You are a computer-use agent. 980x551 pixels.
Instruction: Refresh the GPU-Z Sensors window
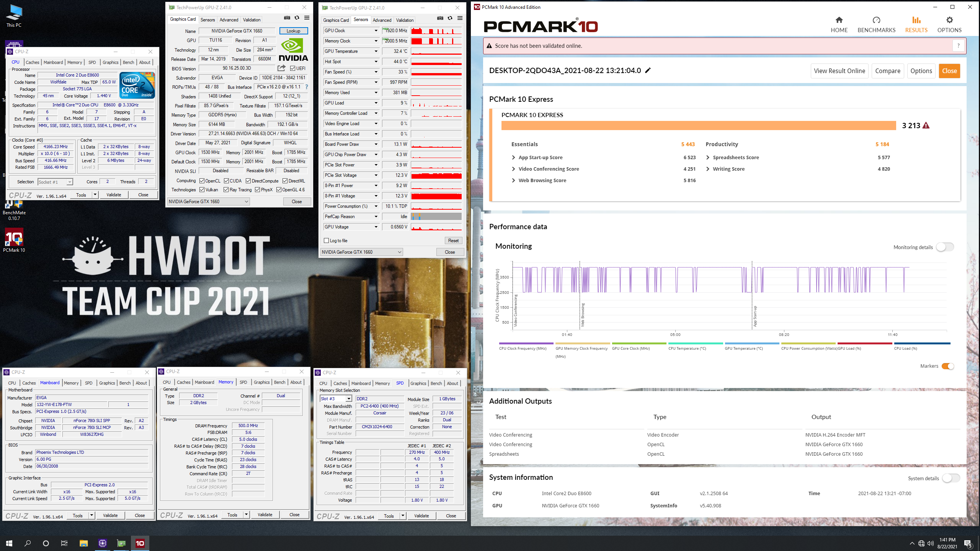tap(450, 18)
